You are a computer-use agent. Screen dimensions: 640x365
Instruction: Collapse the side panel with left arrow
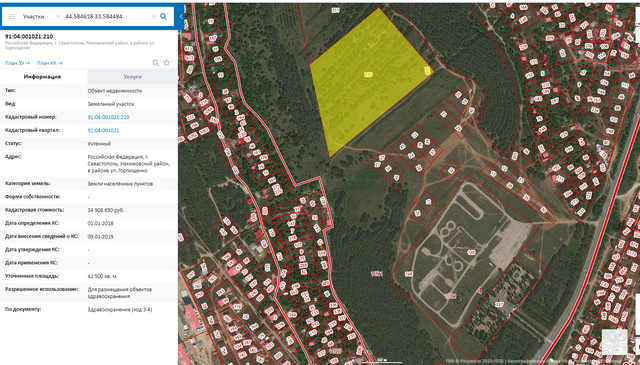pos(181,16)
